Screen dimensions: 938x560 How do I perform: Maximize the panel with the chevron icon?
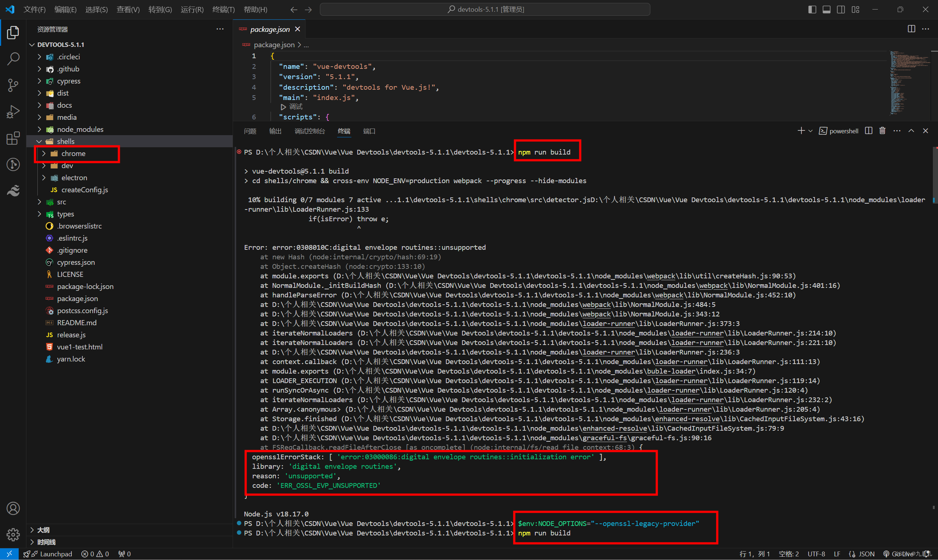(x=911, y=130)
